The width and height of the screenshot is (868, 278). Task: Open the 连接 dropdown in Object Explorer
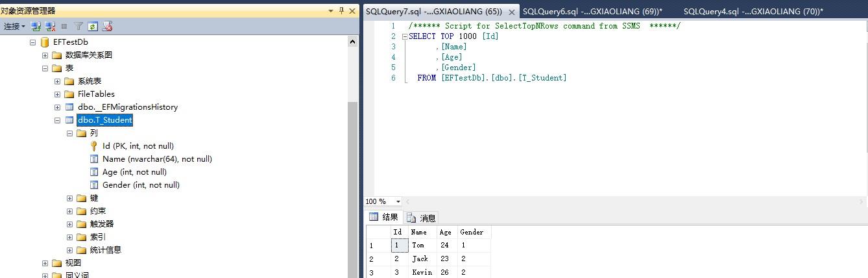click(14, 27)
